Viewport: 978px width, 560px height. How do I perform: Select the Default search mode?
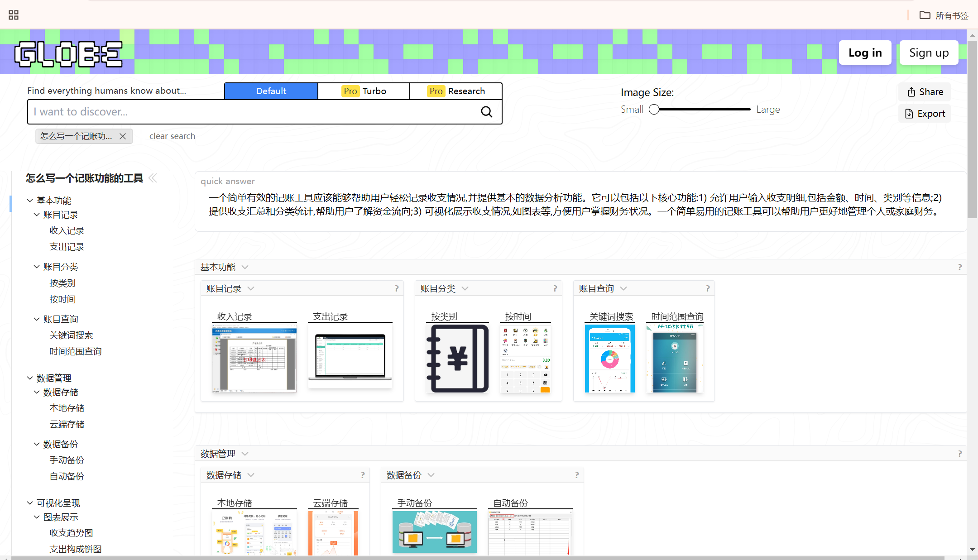(x=271, y=91)
